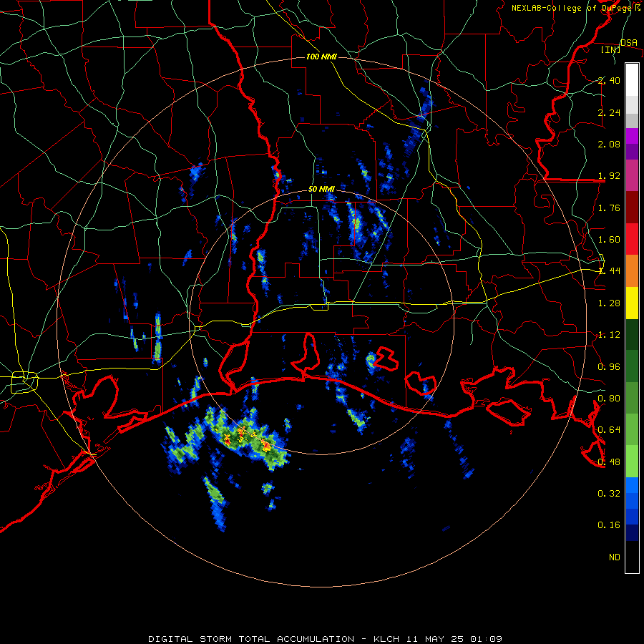Viewport: 644px width, 644px height.
Task: Click the 0.32 legend value
Action: (x=609, y=494)
